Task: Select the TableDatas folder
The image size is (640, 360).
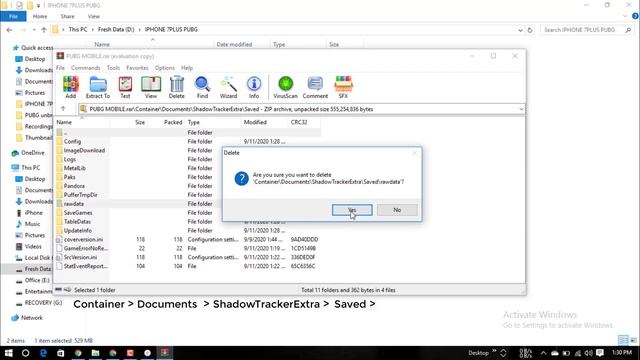Action: click(x=77, y=222)
